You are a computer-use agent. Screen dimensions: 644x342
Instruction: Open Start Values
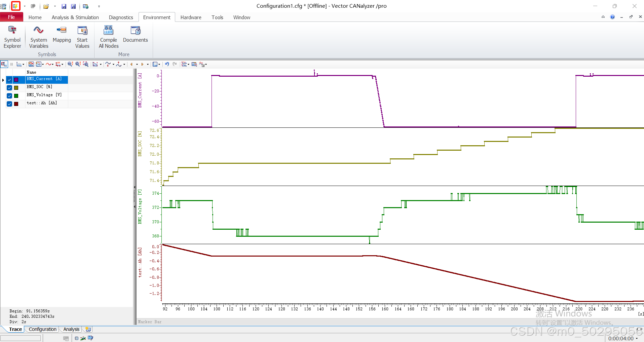point(82,37)
